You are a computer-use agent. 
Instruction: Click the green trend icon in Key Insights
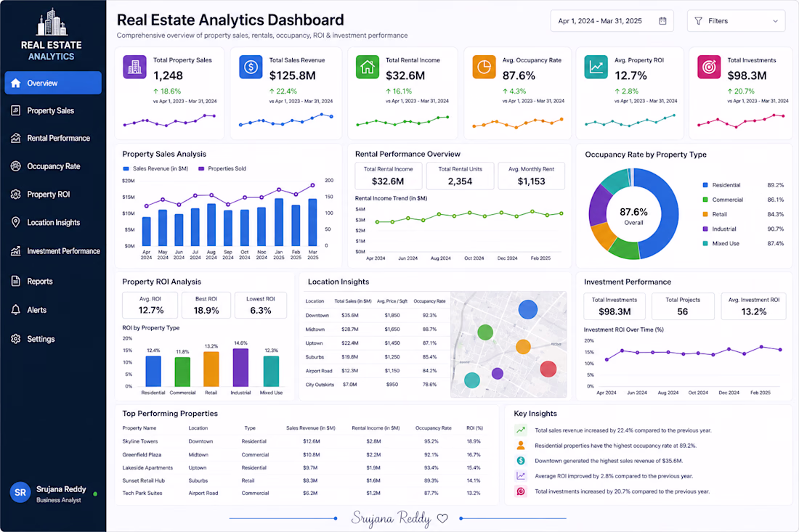click(521, 430)
